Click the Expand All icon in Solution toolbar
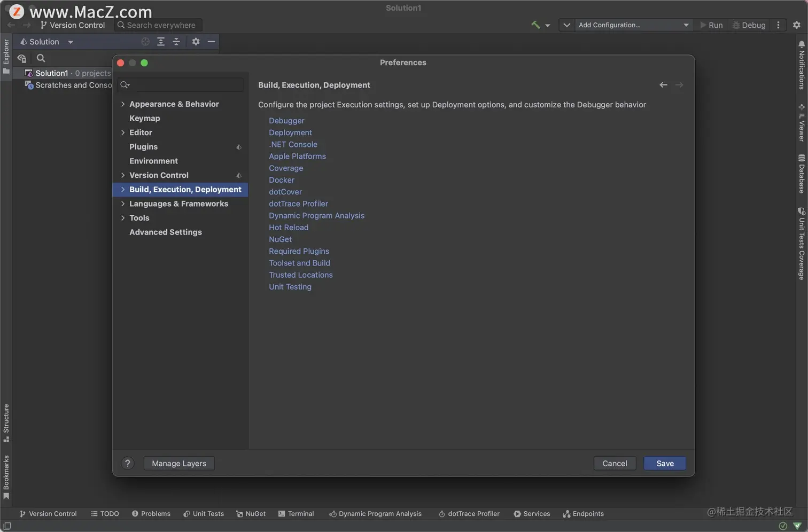808x532 pixels. 161,42
